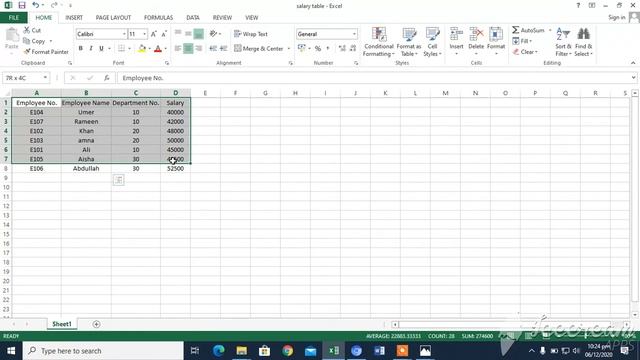Click the Copy button
The height and width of the screenshot is (360, 640).
[34, 41]
